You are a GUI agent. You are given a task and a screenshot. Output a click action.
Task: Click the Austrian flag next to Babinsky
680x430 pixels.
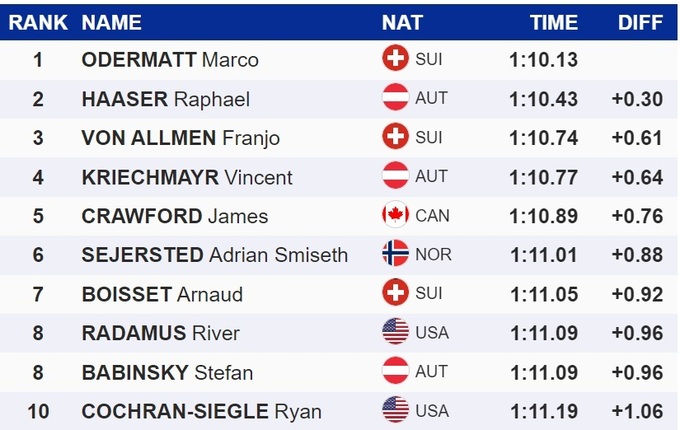click(396, 371)
